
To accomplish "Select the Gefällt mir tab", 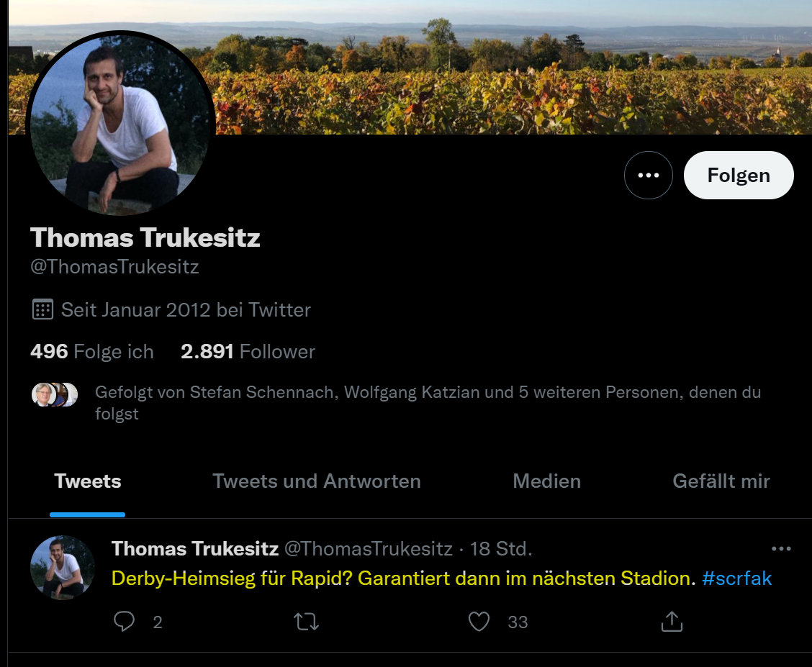I will pyautogui.click(x=721, y=481).
